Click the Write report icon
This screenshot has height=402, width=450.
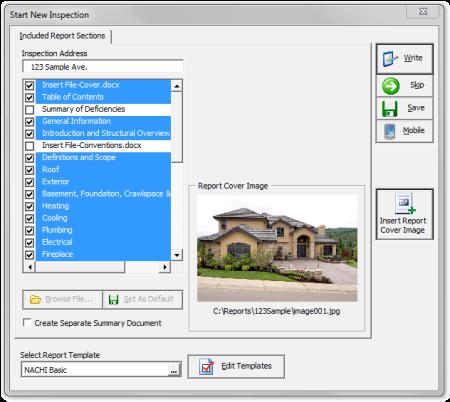390,59
